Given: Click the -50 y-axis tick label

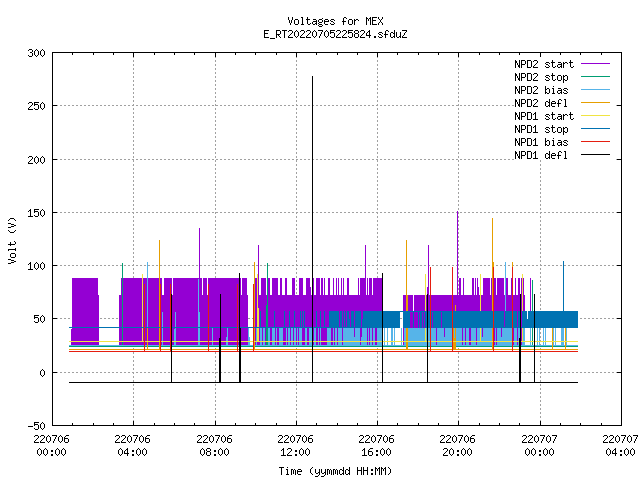Looking at the screenshot, I should (36, 426).
